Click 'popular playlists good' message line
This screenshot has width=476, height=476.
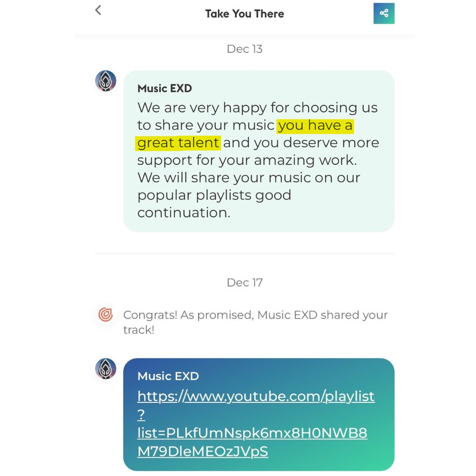pyautogui.click(x=214, y=195)
